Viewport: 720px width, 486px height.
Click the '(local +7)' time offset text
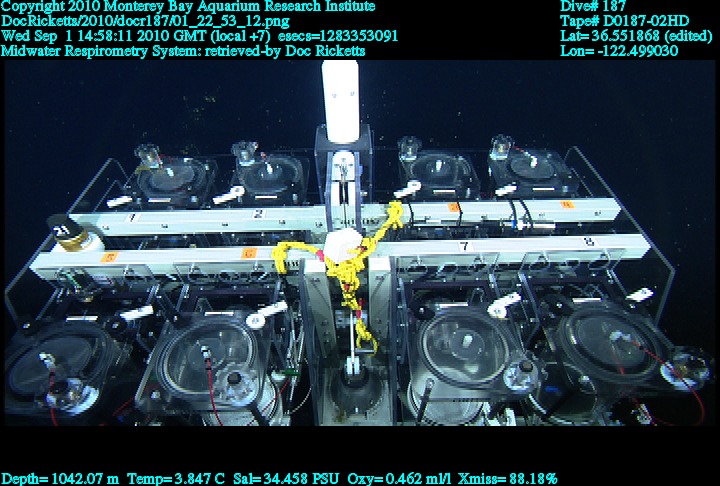241,36
